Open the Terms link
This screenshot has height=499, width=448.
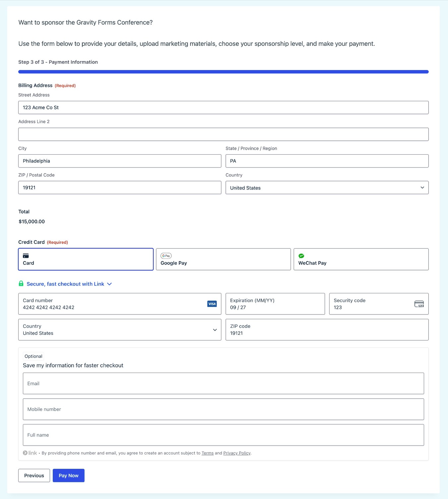pyautogui.click(x=207, y=453)
